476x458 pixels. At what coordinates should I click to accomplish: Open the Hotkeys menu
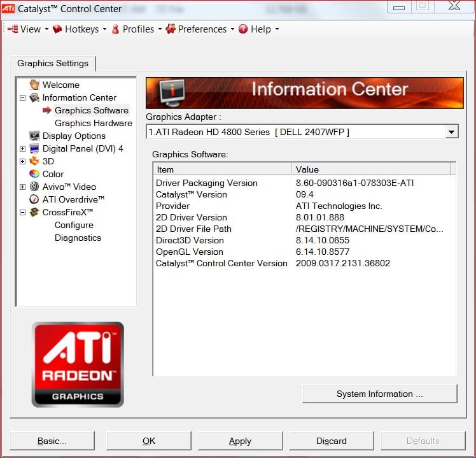coord(80,29)
